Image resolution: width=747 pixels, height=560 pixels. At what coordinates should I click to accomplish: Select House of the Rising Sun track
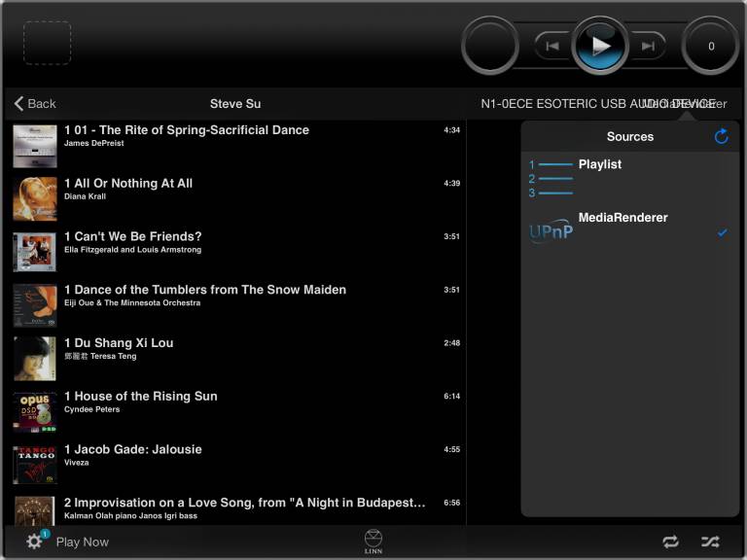click(236, 413)
